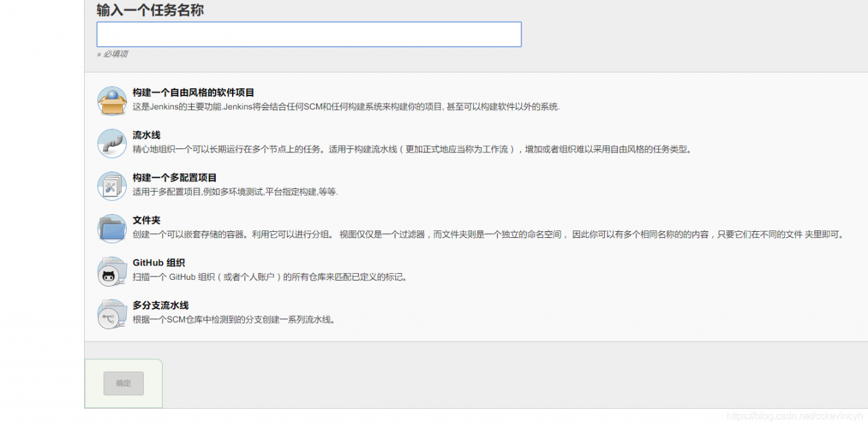
Task: Click the multibranch pipeline description text
Action: tap(234, 319)
